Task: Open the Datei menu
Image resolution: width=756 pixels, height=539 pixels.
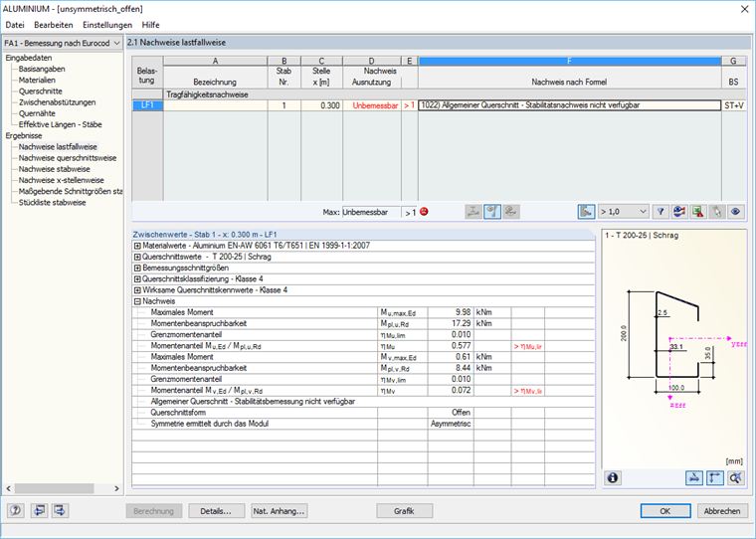Action: click(15, 25)
